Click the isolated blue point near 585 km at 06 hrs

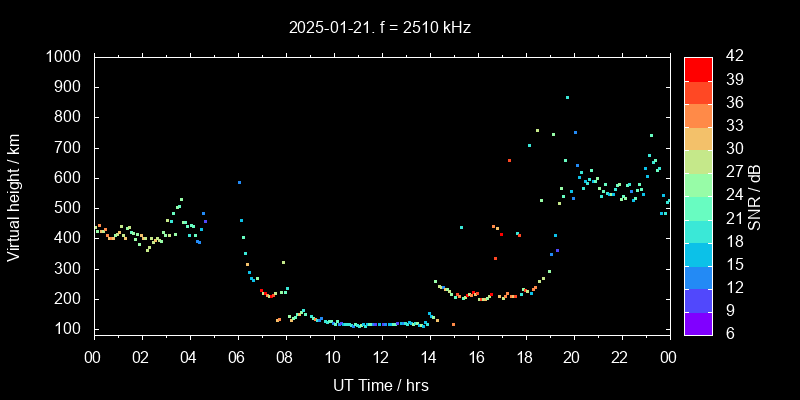[239, 182]
